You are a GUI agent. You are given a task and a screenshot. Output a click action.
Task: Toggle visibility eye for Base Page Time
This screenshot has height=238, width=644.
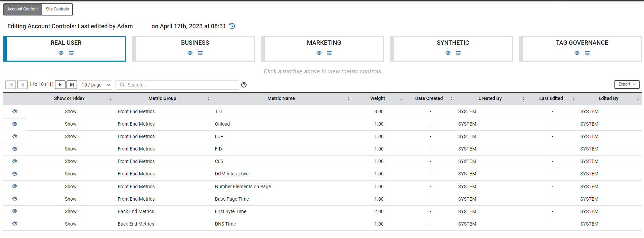pos(15,199)
